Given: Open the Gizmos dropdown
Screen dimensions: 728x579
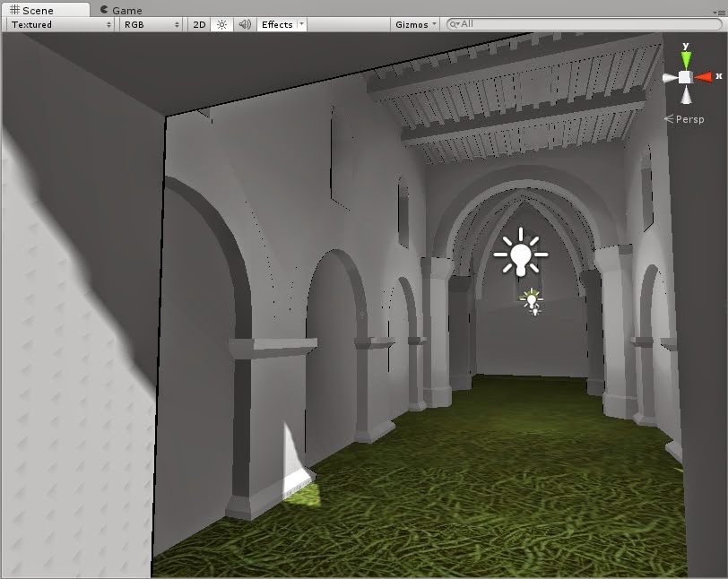Looking at the screenshot, I should coord(415,24).
